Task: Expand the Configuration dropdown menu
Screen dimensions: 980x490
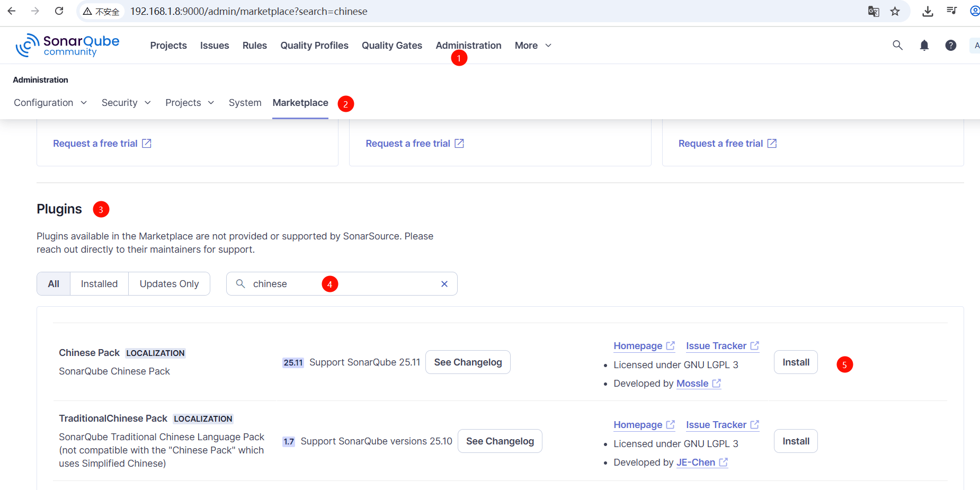Action: click(50, 103)
